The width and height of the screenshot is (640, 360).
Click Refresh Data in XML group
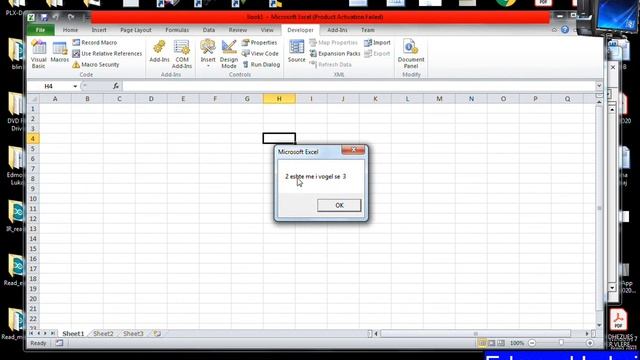(331, 64)
